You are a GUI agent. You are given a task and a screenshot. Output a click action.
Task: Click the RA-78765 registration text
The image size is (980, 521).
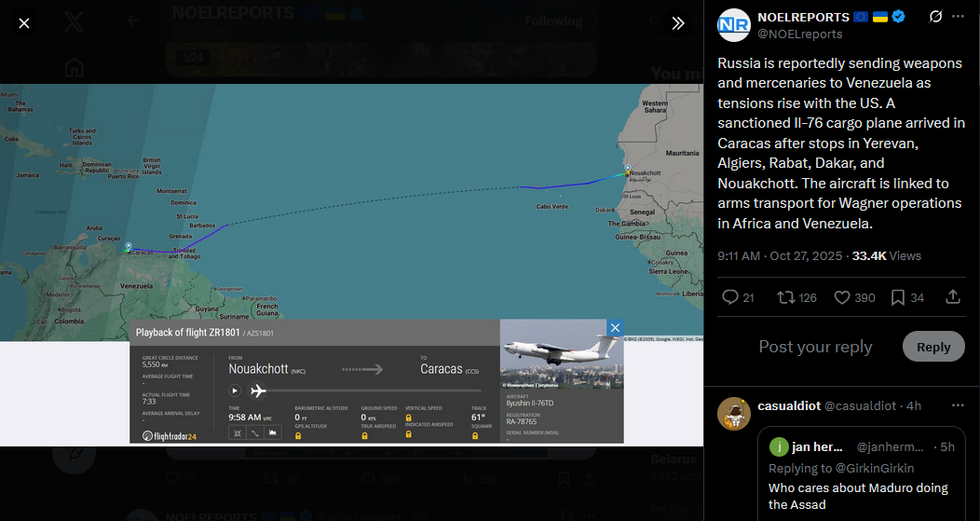522,421
